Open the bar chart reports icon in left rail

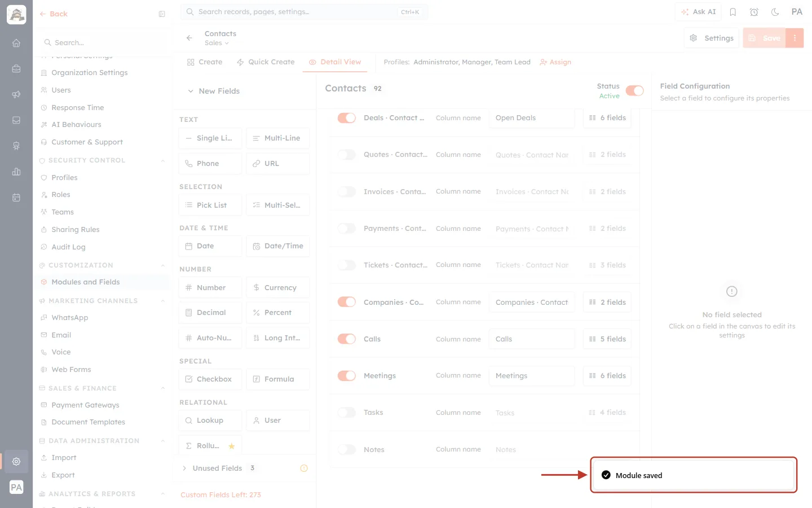tap(16, 172)
